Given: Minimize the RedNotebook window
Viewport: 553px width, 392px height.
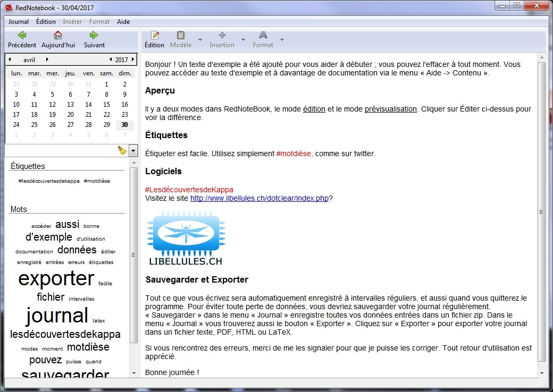Looking at the screenshot, I should 502,6.
